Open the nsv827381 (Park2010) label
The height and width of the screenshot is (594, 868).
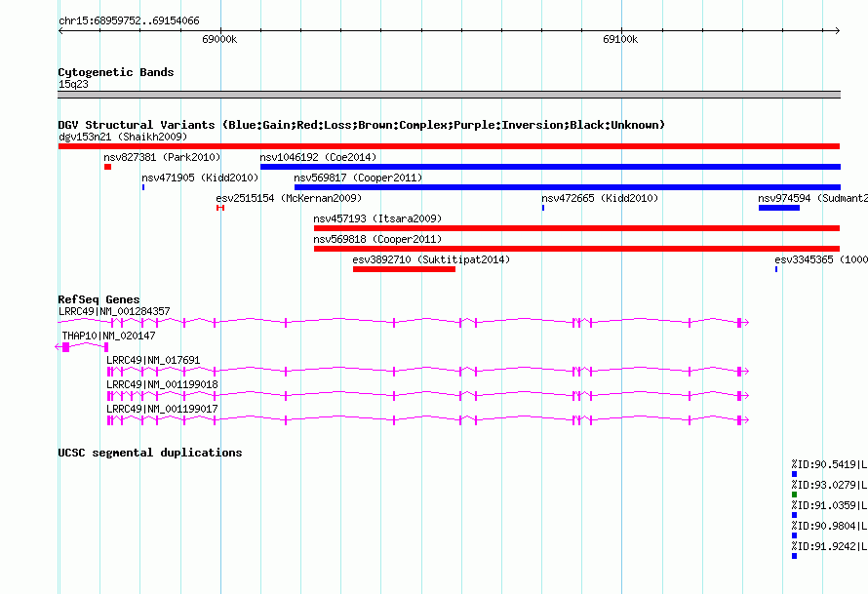point(162,157)
